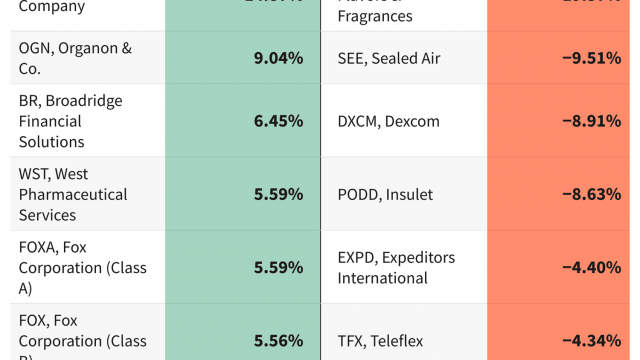Select the −8.91% loss value
This screenshot has height=360, width=640.
(x=558, y=121)
